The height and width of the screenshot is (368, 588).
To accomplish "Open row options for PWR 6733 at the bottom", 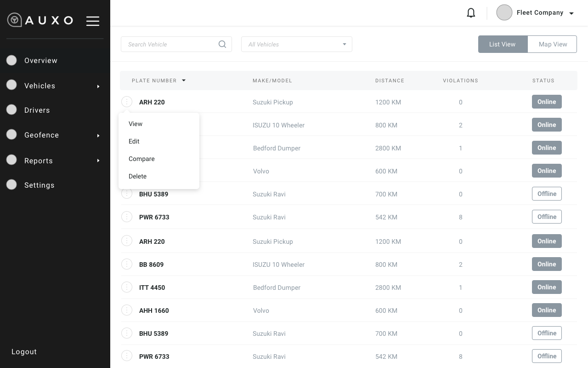I will 127,356.
